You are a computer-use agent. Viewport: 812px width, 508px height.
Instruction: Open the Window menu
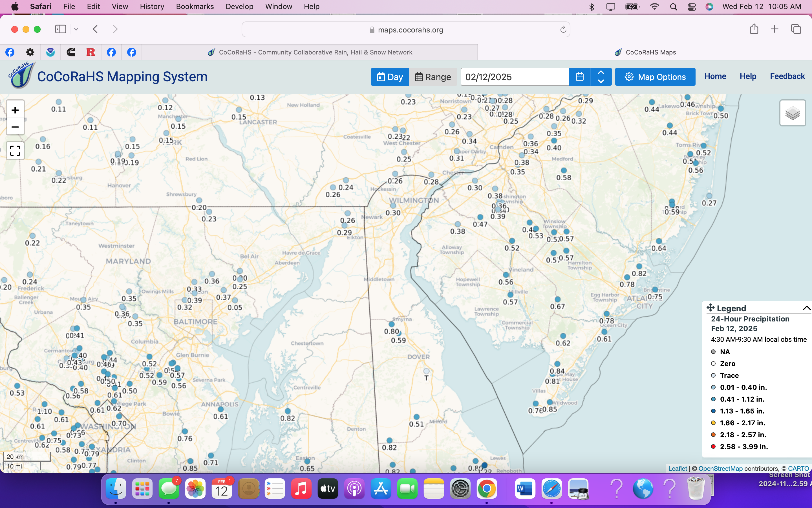[x=279, y=6]
